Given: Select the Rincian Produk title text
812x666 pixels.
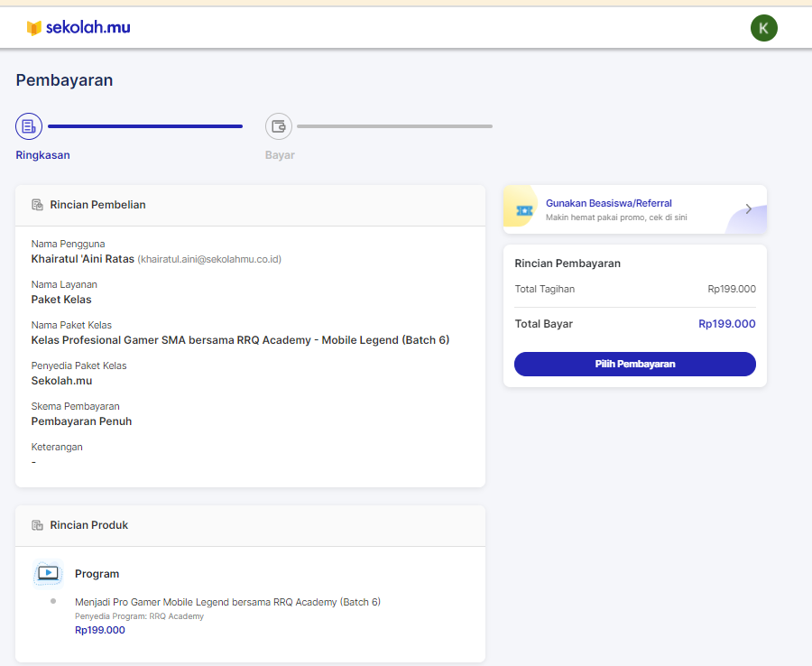Looking at the screenshot, I should pos(89,525).
